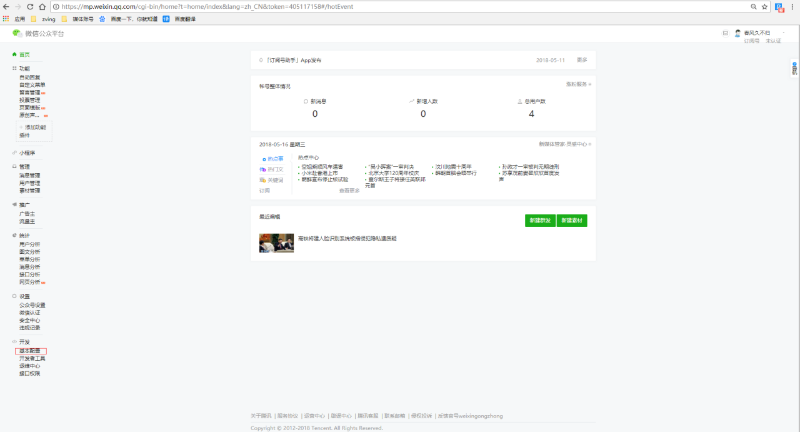Click 查看更多 under hot topics
This screenshot has height=432, width=800.
(x=349, y=190)
